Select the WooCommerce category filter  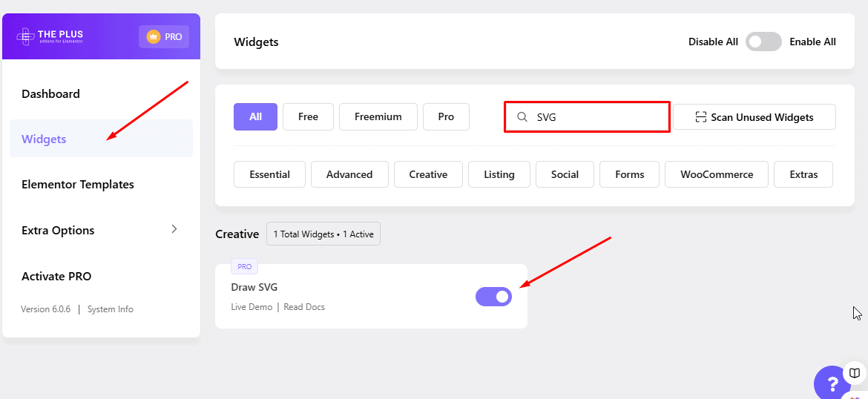tap(716, 174)
